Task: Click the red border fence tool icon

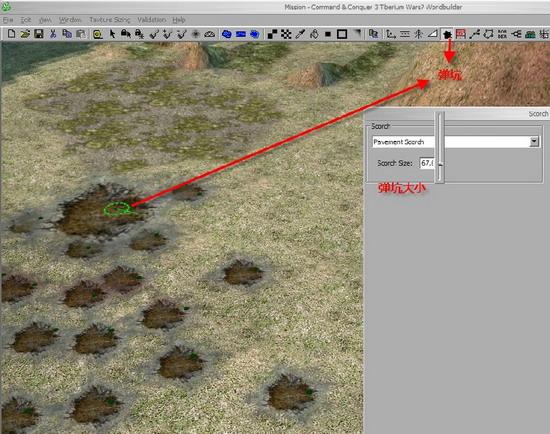Action: coord(461,34)
